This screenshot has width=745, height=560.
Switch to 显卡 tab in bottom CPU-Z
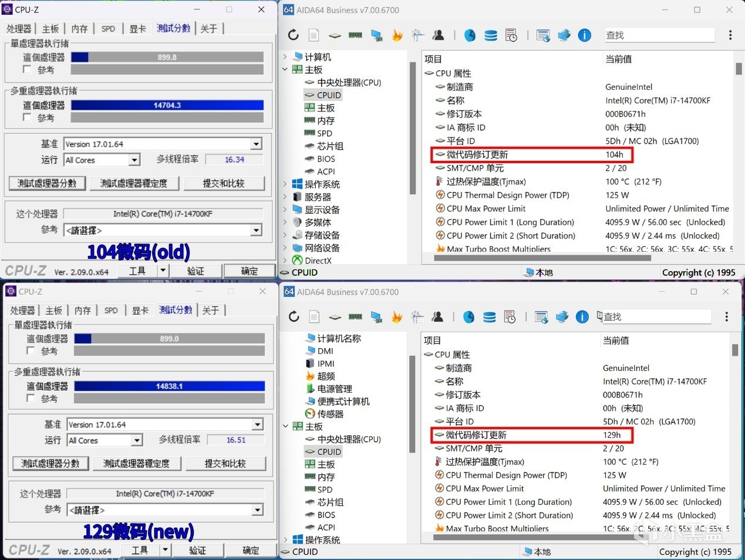[x=140, y=311]
